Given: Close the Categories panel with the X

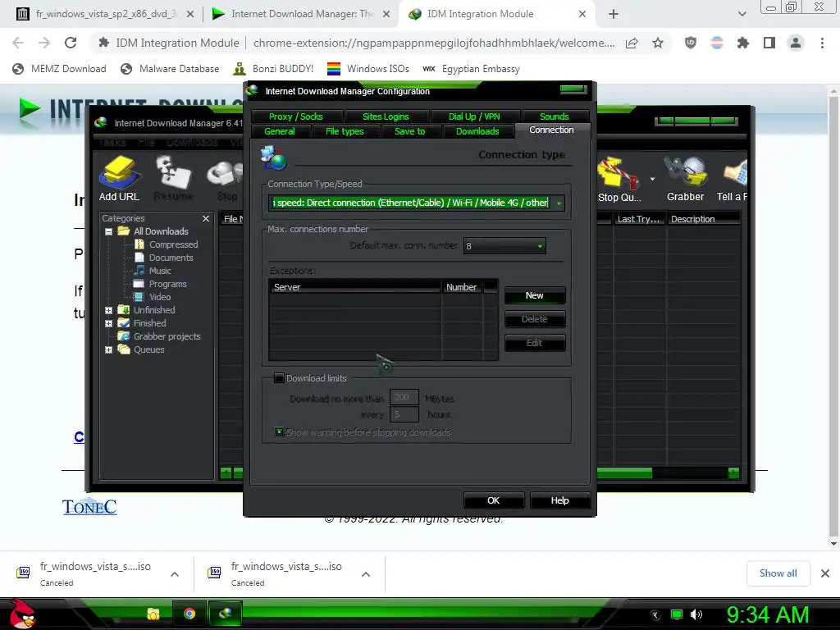Looking at the screenshot, I should [x=206, y=218].
